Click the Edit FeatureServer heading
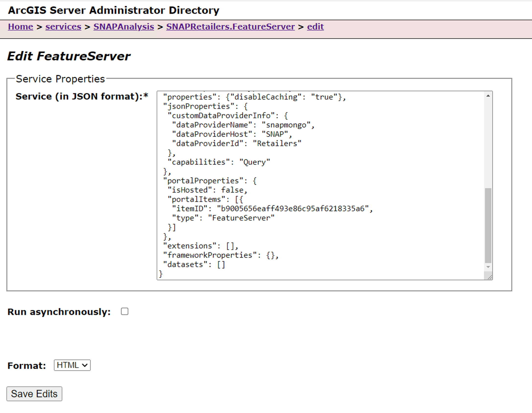 pyautogui.click(x=69, y=56)
